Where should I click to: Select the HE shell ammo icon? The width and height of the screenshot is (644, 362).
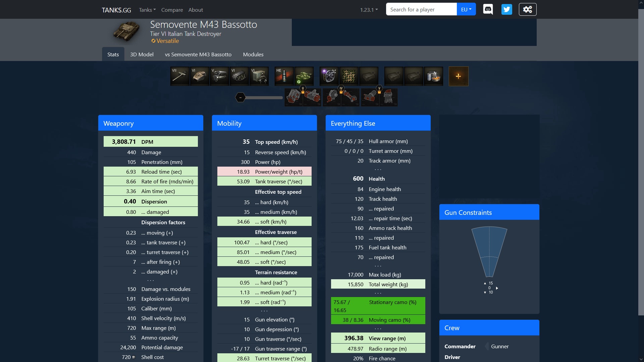point(284,76)
